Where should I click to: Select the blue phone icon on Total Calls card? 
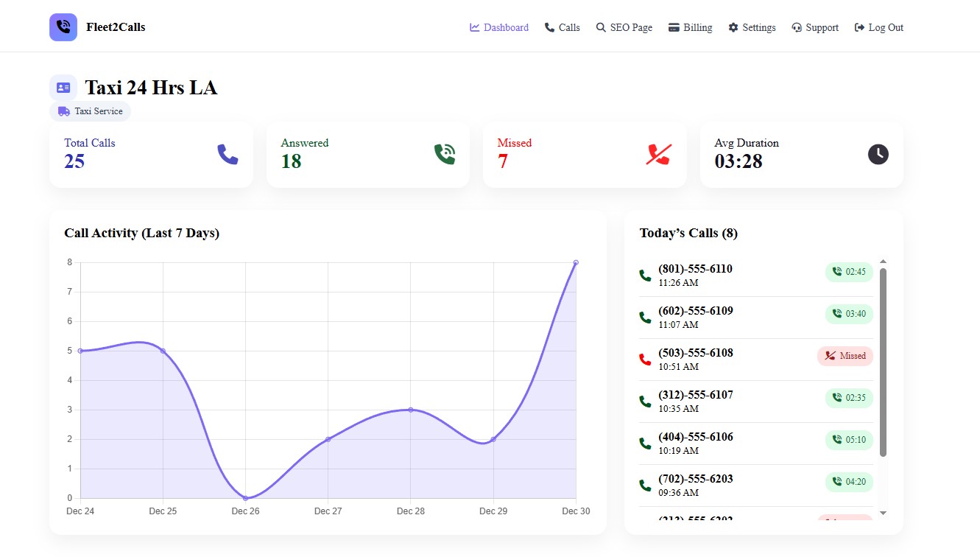pos(228,154)
